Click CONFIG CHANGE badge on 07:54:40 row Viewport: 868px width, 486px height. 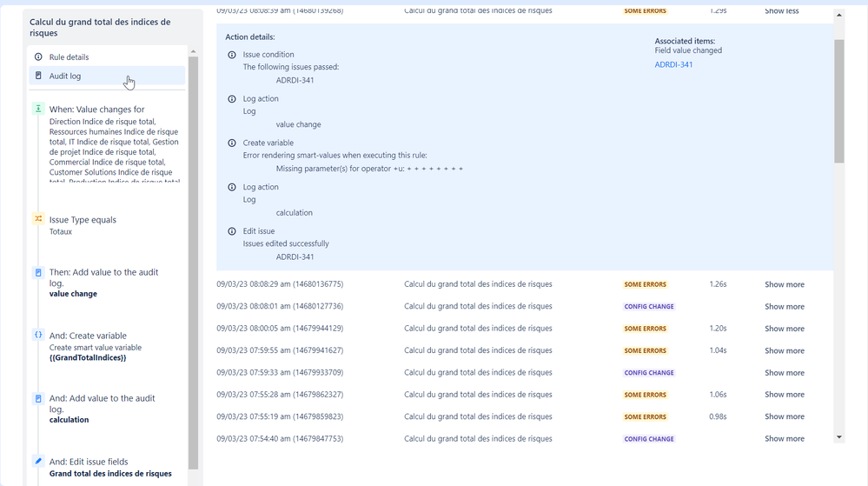click(x=649, y=439)
